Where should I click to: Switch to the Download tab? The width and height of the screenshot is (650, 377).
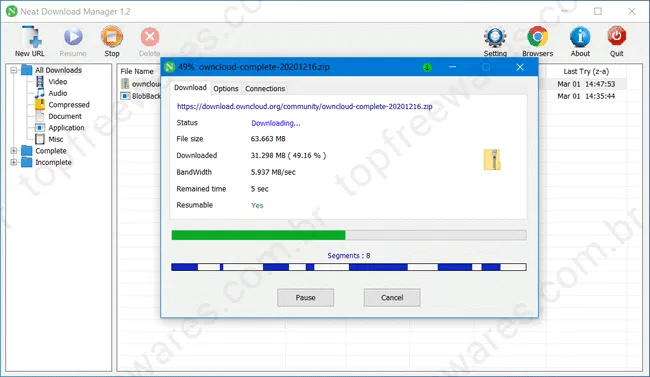(x=190, y=88)
